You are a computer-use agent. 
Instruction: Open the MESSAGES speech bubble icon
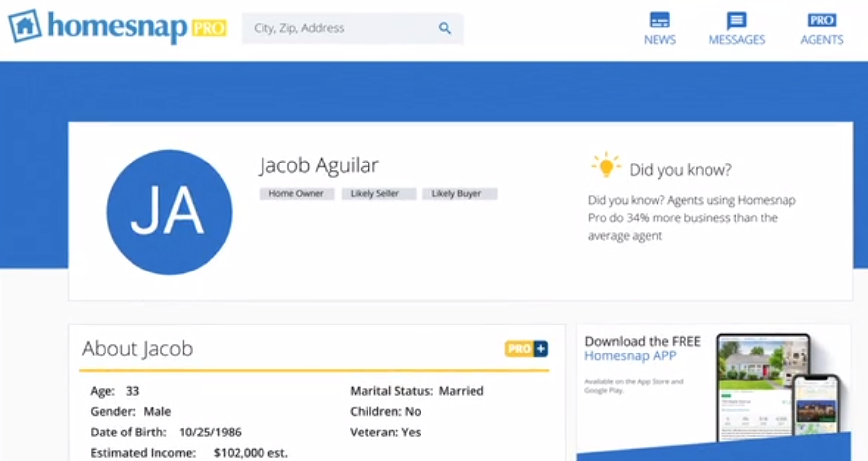[736, 20]
